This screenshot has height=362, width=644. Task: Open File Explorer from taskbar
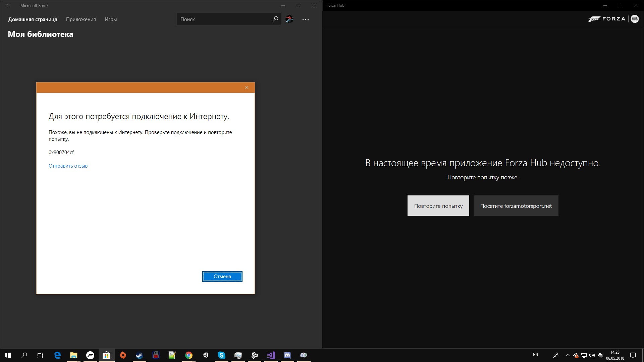pos(74,355)
